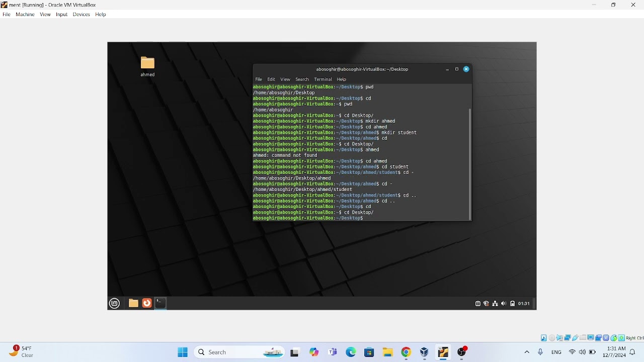
Task: Open Microsoft Teams from the taskbar
Action: (332, 352)
